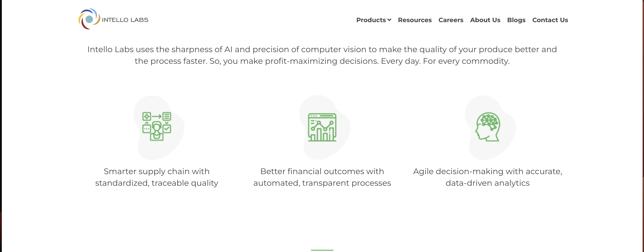Click the financial analytics dashboard icon
The height and width of the screenshot is (252, 644).
(322, 128)
